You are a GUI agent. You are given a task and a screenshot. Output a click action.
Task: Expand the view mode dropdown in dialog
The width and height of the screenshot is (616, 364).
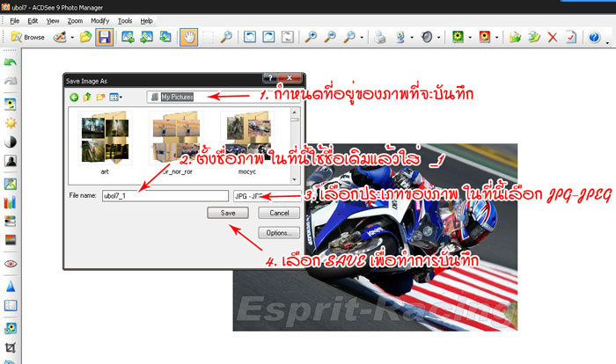point(121,97)
